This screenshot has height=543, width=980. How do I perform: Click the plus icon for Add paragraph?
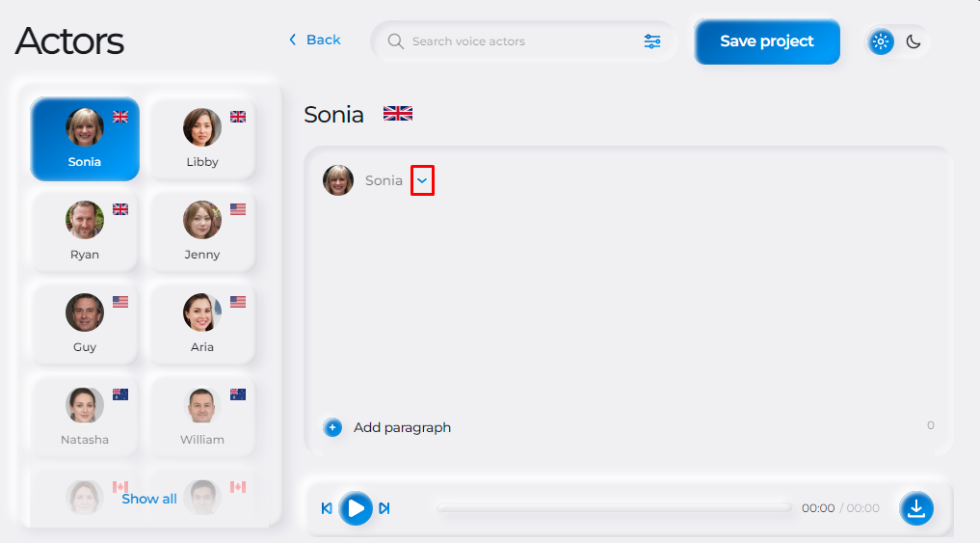[x=332, y=427]
